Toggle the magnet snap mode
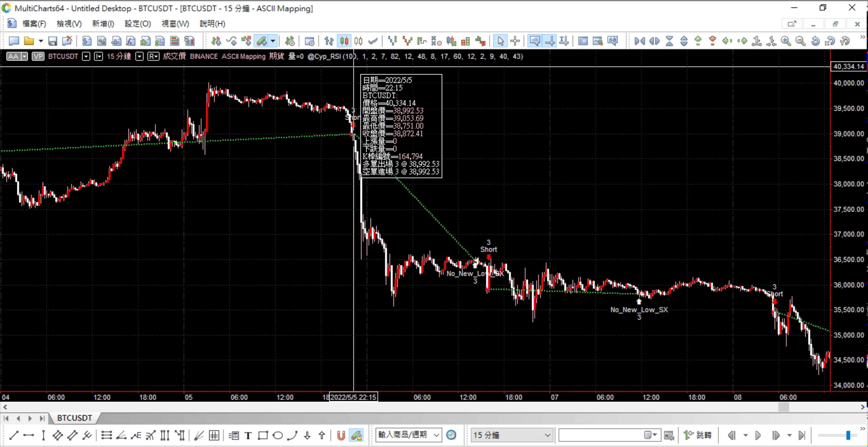 point(341,435)
